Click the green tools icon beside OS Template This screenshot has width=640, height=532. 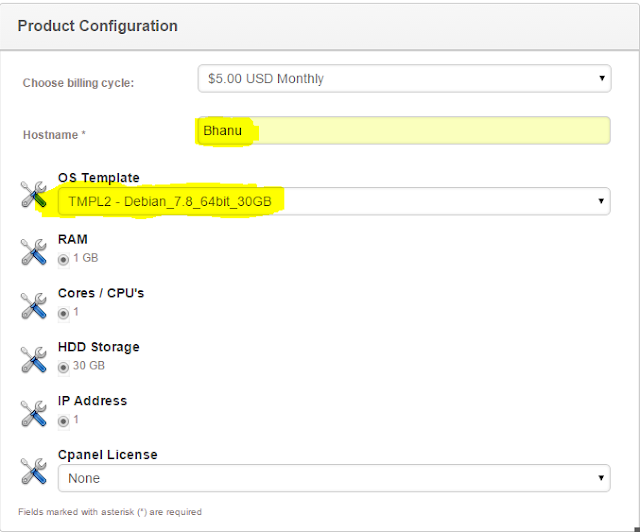(34, 194)
